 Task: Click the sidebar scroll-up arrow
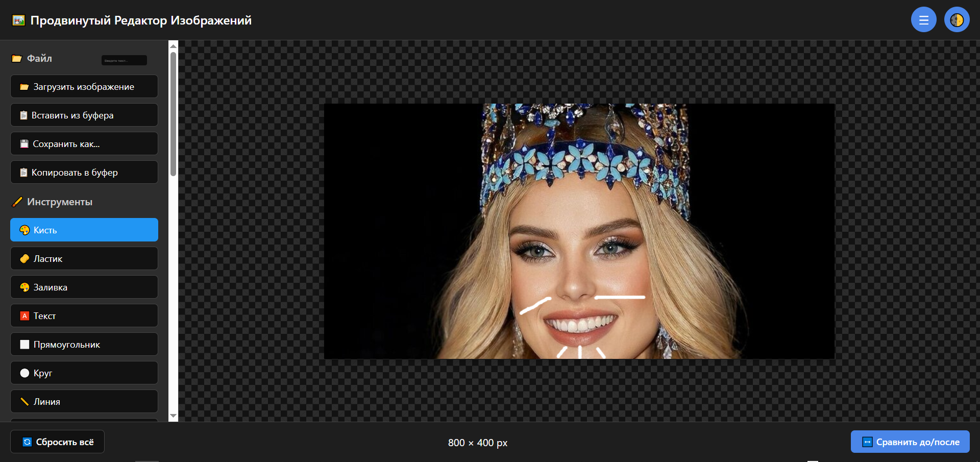click(x=174, y=46)
